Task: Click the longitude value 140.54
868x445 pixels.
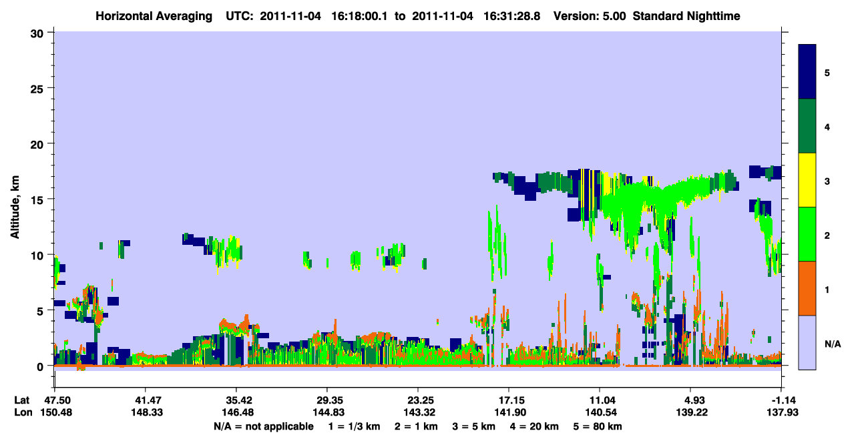Action: 600,413
